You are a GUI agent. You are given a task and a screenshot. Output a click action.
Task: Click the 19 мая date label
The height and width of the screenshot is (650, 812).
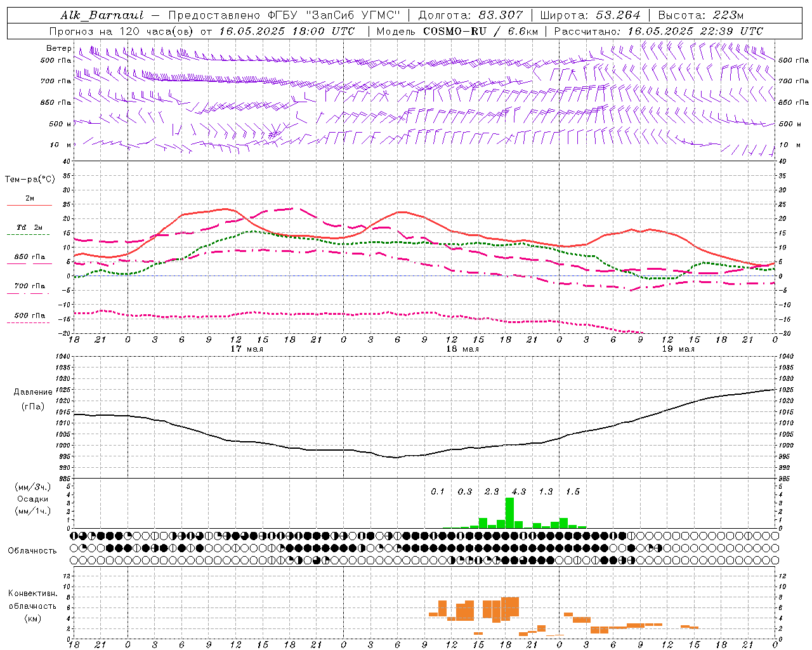(678, 349)
